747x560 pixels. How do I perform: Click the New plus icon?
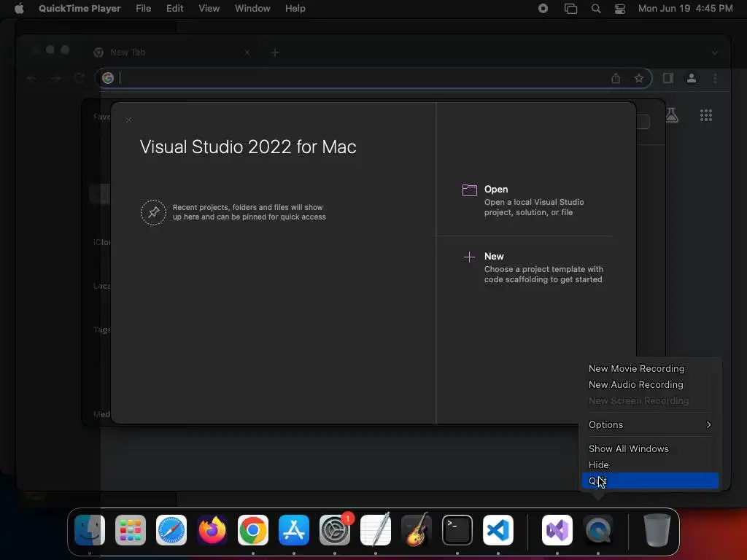tap(469, 257)
